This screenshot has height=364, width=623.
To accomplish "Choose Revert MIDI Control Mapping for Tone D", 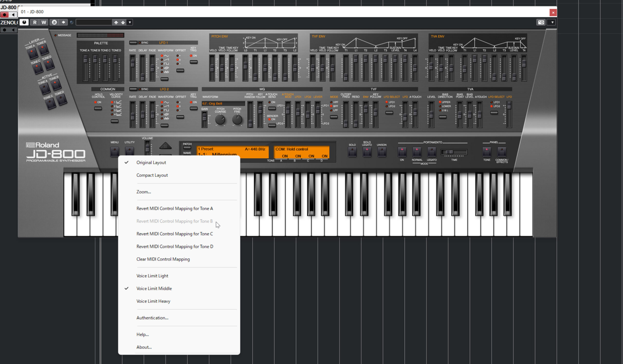I will coord(179,247).
